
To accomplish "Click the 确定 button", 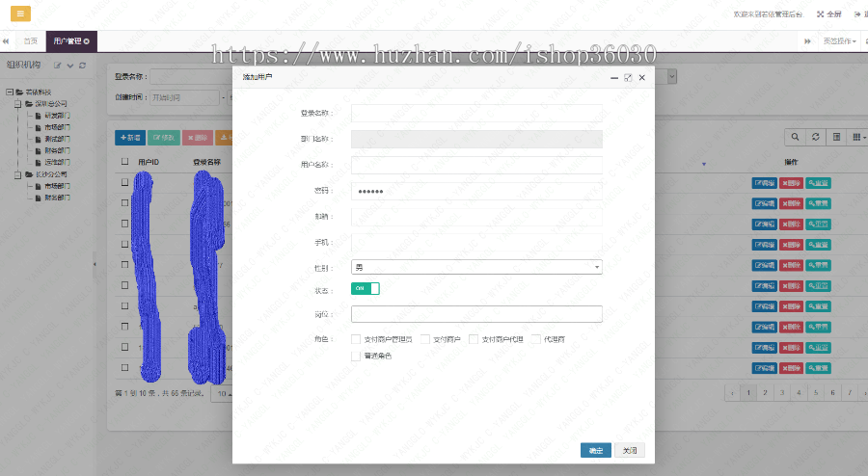I will coord(595,450).
